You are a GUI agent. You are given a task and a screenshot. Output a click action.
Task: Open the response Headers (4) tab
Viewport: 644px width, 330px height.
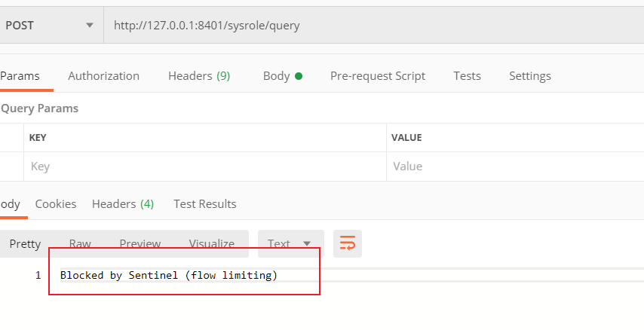(122, 203)
